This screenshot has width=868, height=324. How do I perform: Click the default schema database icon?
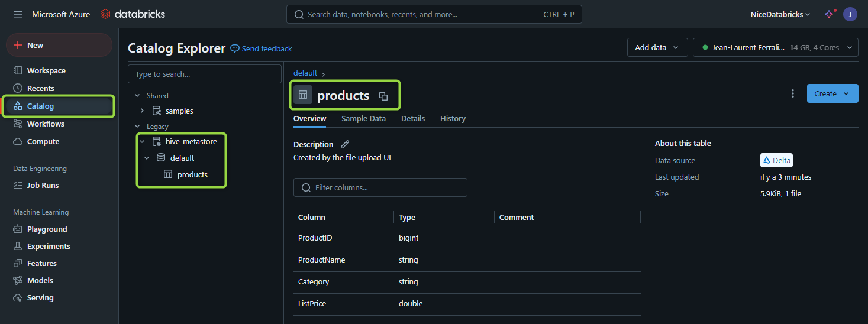[161, 158]
